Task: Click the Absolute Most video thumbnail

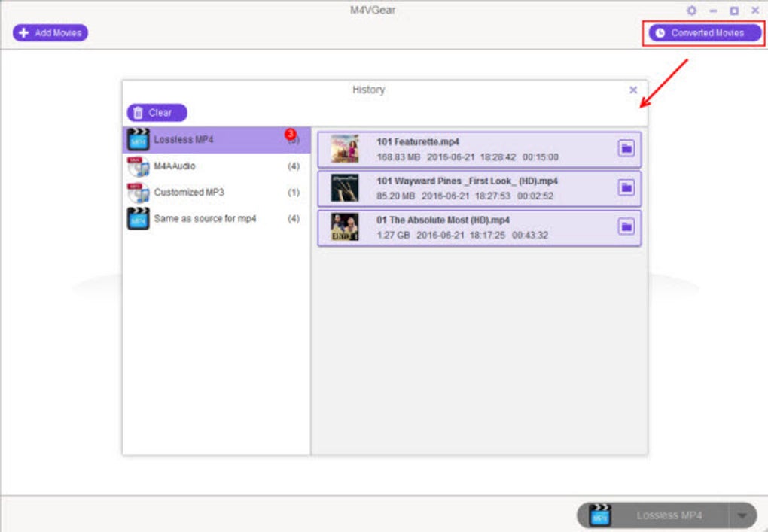Action: coord(345,227)
